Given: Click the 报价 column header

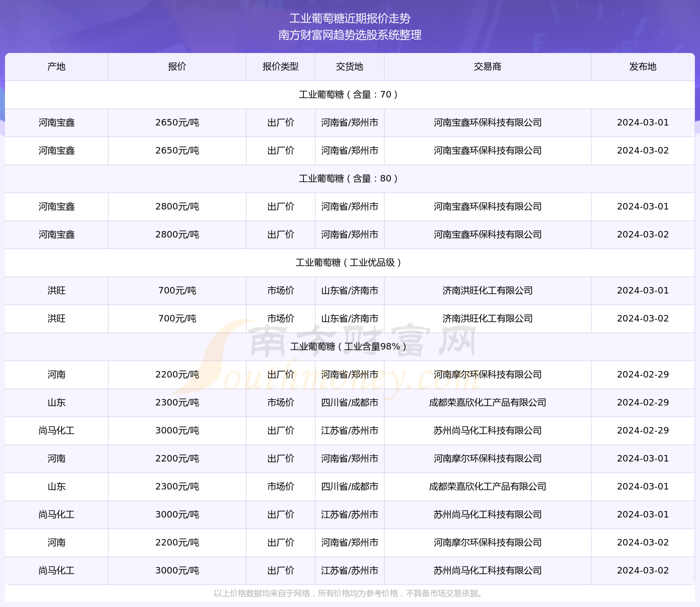Looking at the screenshot, I should [x=177, y=66].
